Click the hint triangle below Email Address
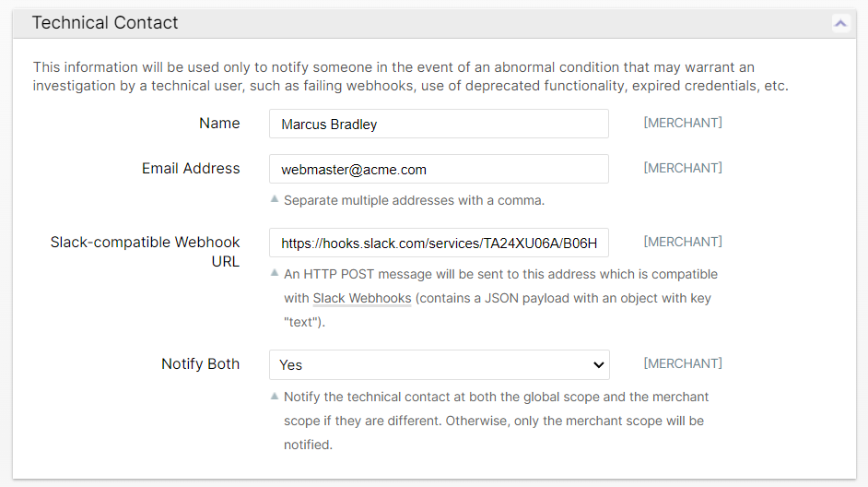Screen dimensions: 868x487 click(x=275, y=199)
